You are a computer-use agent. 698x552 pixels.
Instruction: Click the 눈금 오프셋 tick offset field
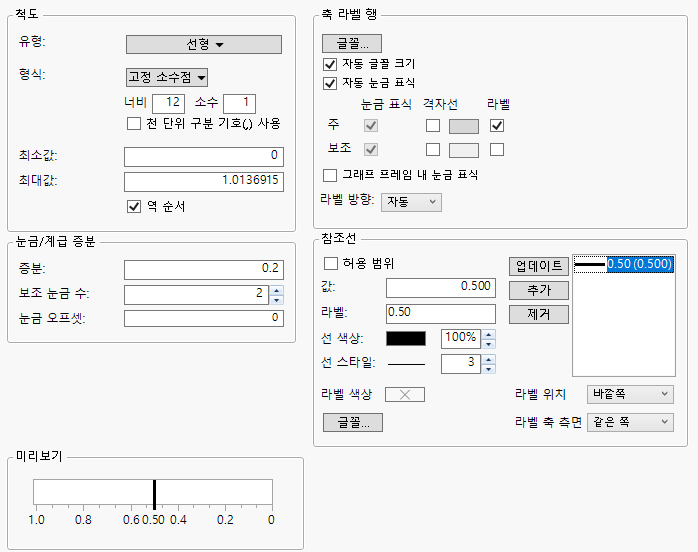tap(204, 318)
